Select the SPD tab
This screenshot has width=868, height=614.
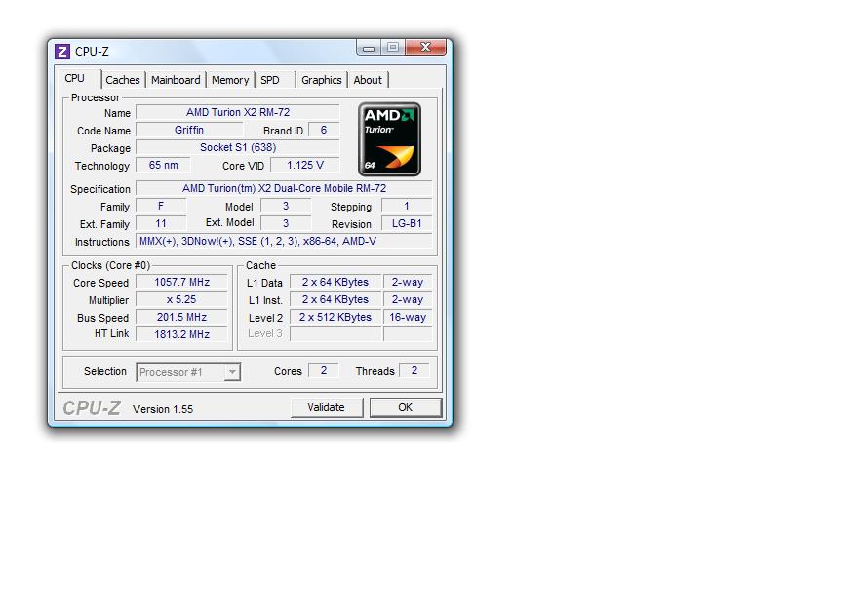pyautogui.click(x=270, y=80)
